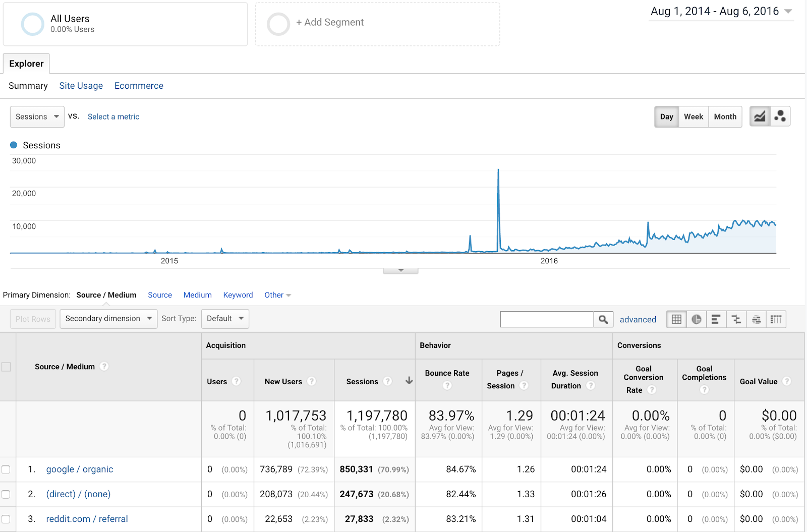Open help icon next to Users
807x532 pixels.
click(236, 381)
